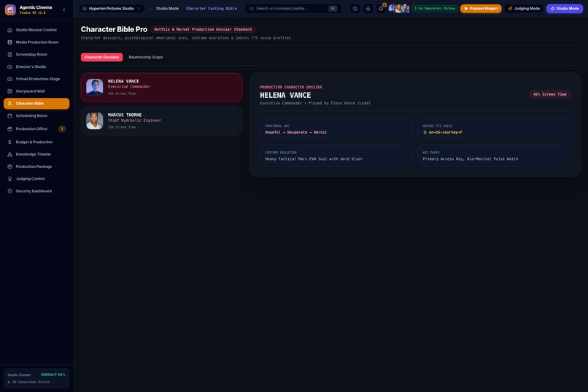This screenshot has height=392, width=588.
Task: Click the Judging Control award icon
Action: (9, 179)
